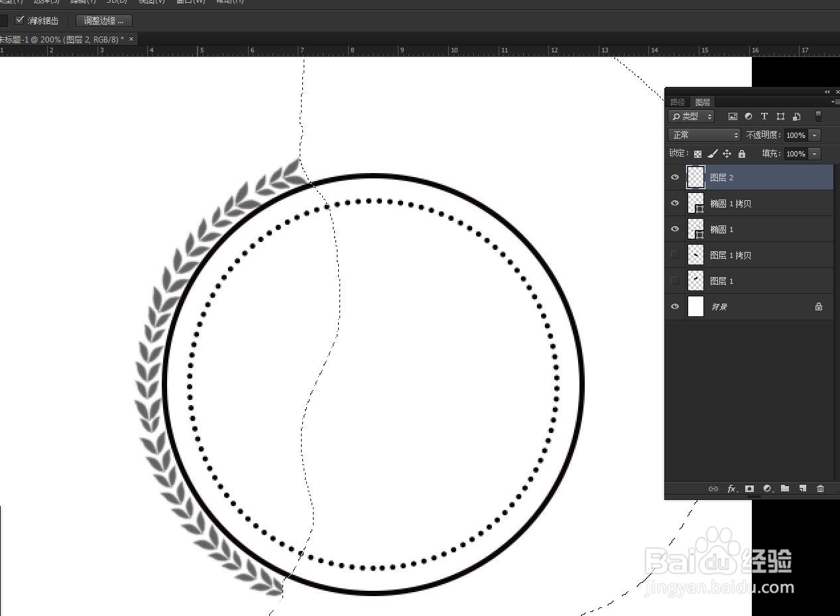Image resolution: width=840 pixels, height=616 pixels.
Task: Select the 图层 1 拷贝 layer thumbnail
Action: click(x=695, y=255)
